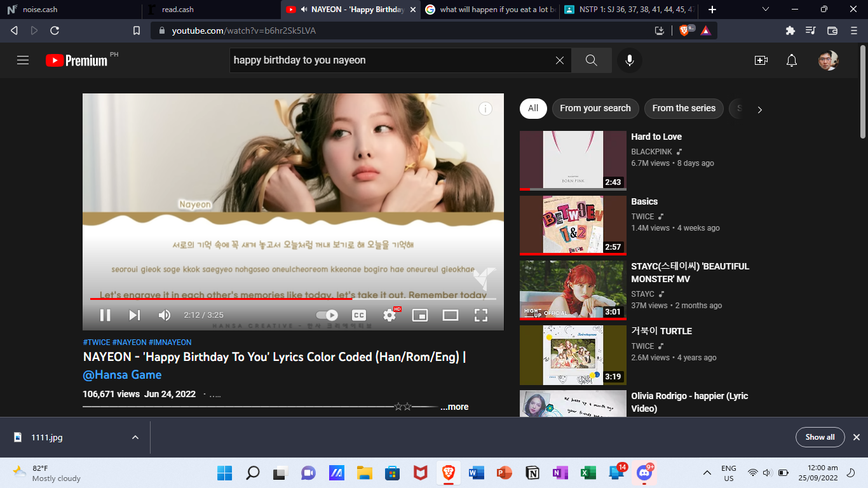Image resolution: width=868 pixels, height=488 pixels.
Task: Launch Notion from the taskbar
Action: point(532,473)
